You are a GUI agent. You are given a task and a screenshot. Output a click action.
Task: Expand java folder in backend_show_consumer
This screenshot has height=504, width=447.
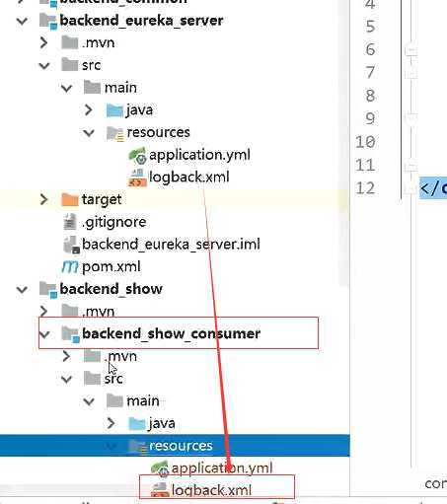click(111, 423)
